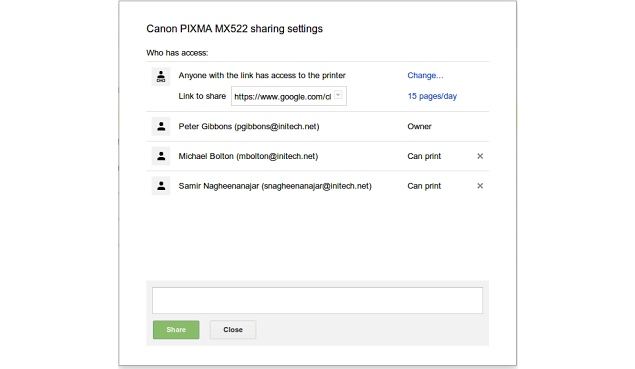Image resolution: width=635 pixels, height=369 pixels.
Task: Click the 'Link to share' label
Action: pos(202,96)
